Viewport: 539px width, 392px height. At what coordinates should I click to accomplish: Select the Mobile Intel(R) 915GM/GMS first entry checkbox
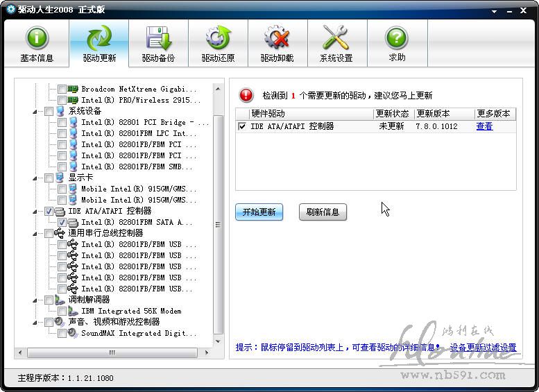tap(62, 189)
